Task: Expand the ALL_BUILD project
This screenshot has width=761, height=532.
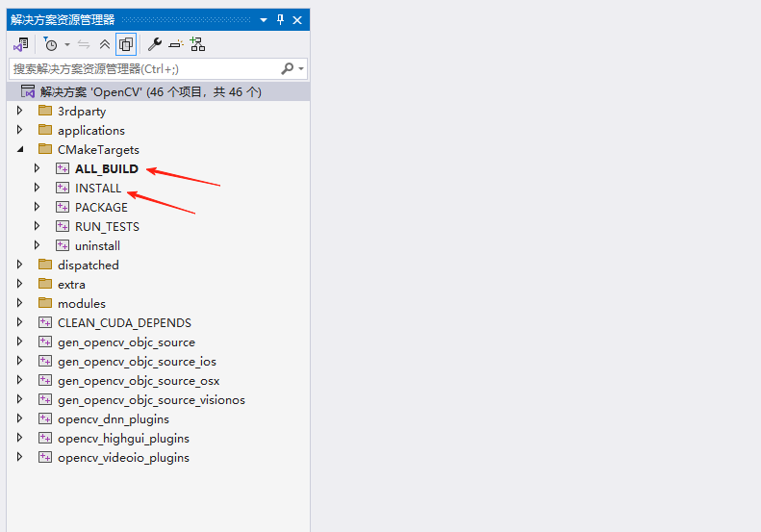Action: tap(37, 168)
